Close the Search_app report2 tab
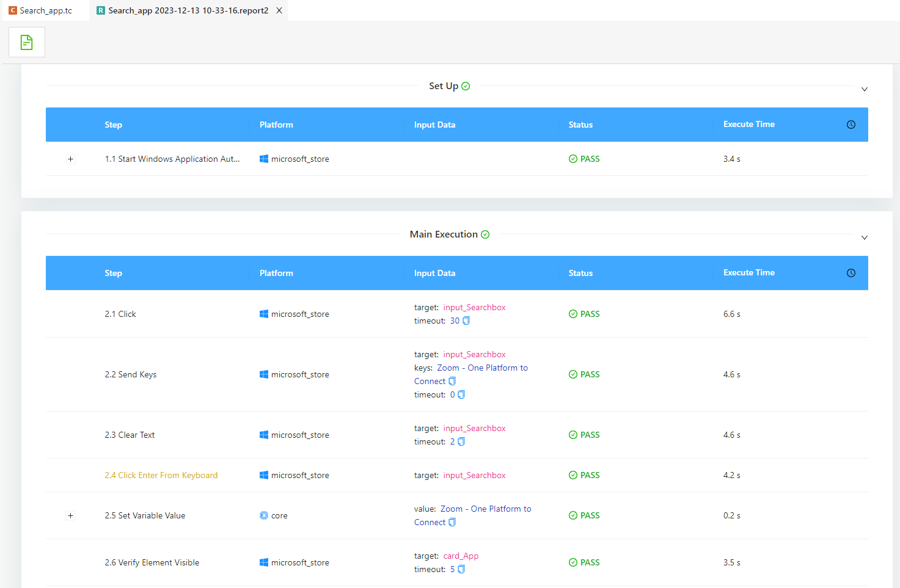900x588 pixels. tap(279, 10)
